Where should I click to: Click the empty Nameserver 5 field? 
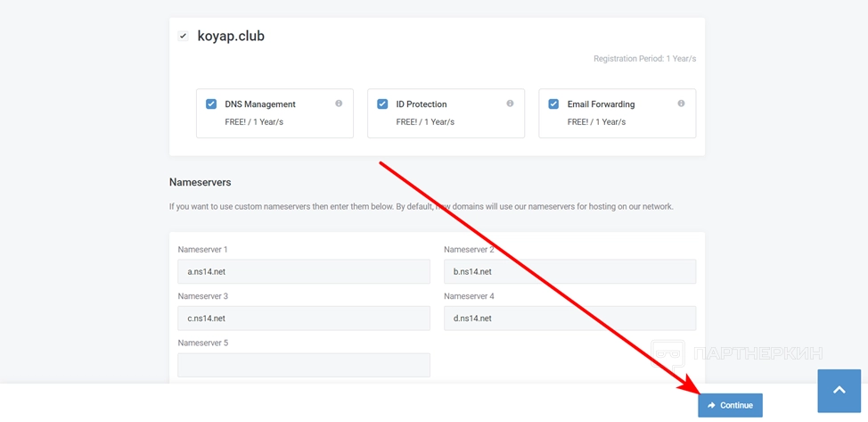(x=304, y=365)
